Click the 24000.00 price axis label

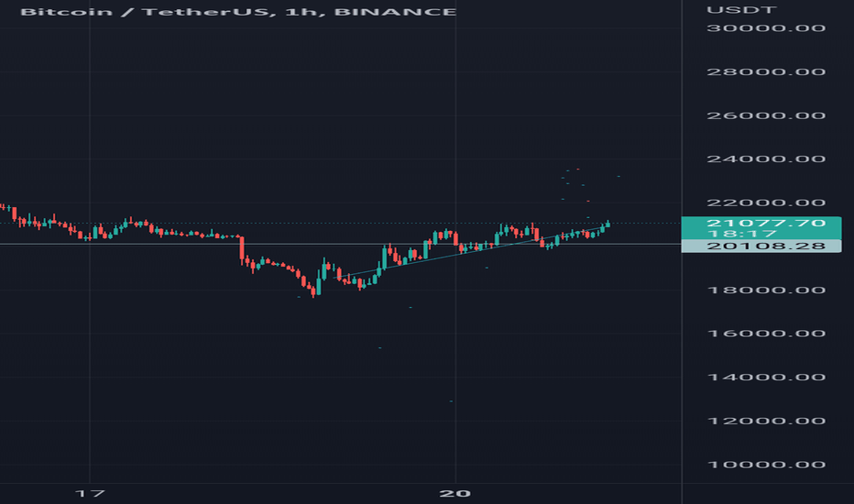(x=766, y=159)
